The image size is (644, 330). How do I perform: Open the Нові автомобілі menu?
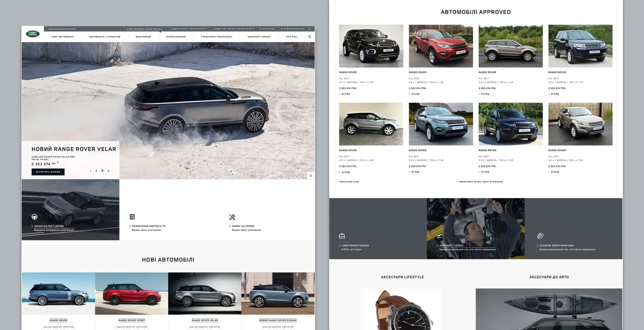point(63,37)
